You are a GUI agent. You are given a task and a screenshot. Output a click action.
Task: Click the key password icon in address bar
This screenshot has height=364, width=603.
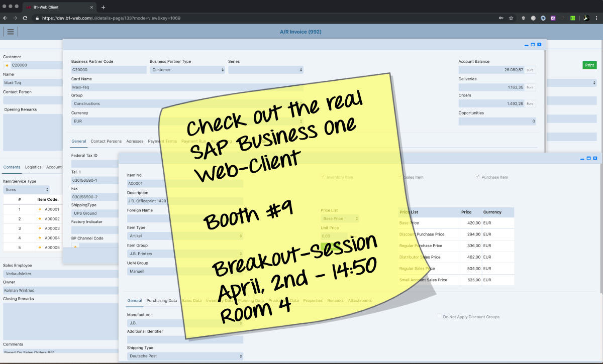tap(501, 18)
